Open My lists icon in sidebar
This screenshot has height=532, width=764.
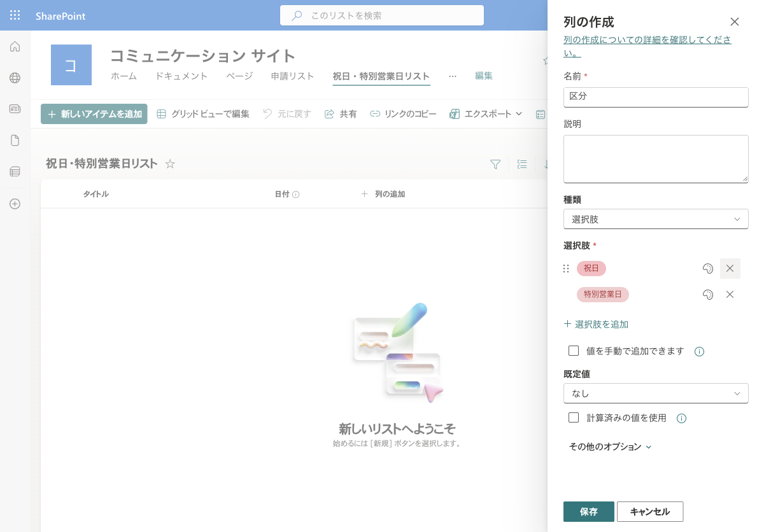click(15, 172)
